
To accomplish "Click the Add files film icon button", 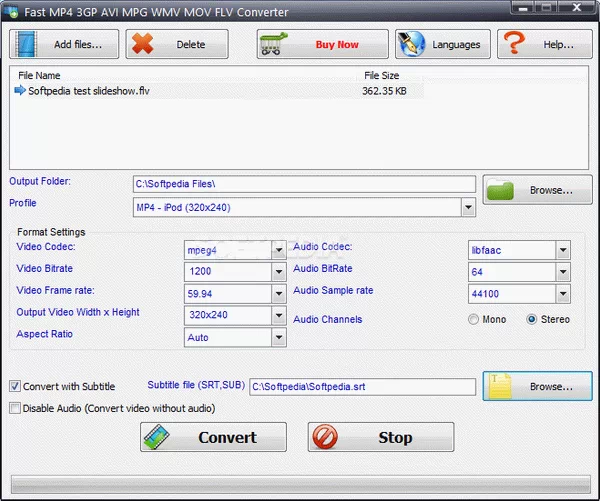I will click(63, 44).
